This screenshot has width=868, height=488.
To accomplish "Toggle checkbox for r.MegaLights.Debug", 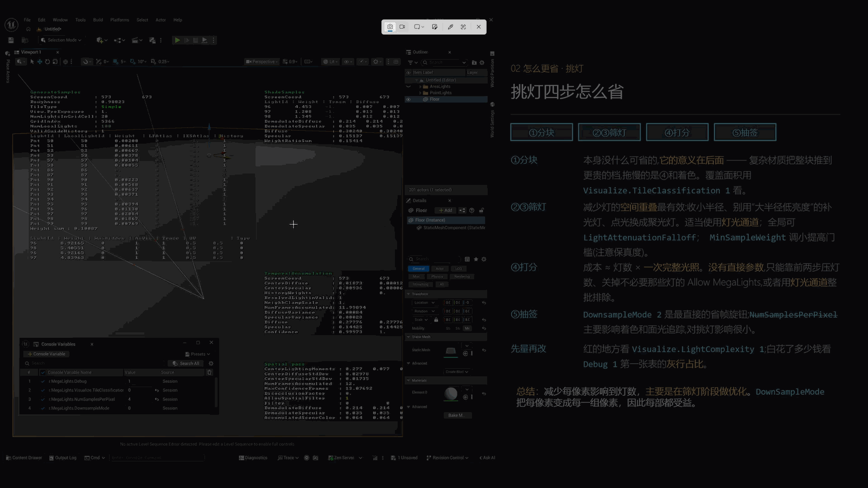I will pos(43,381).
